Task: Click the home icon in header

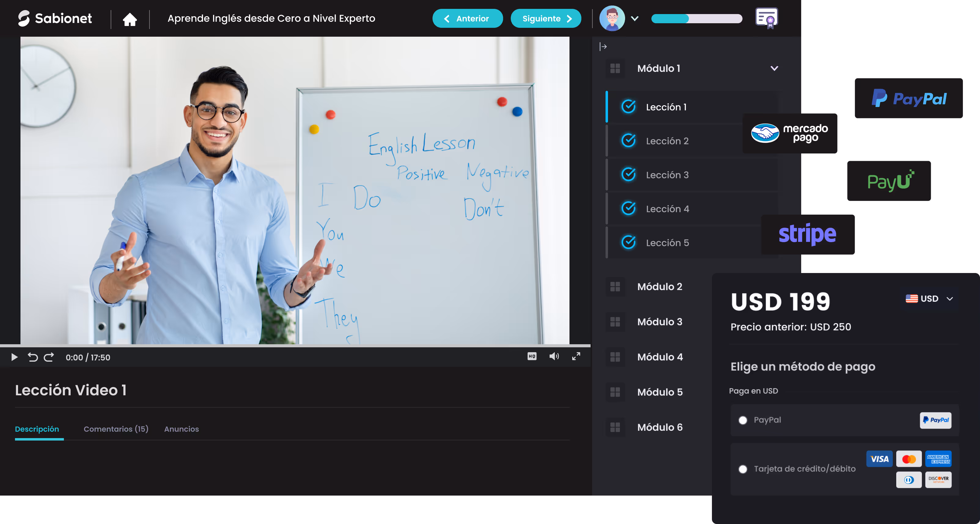Action: [x=130, y=19]
